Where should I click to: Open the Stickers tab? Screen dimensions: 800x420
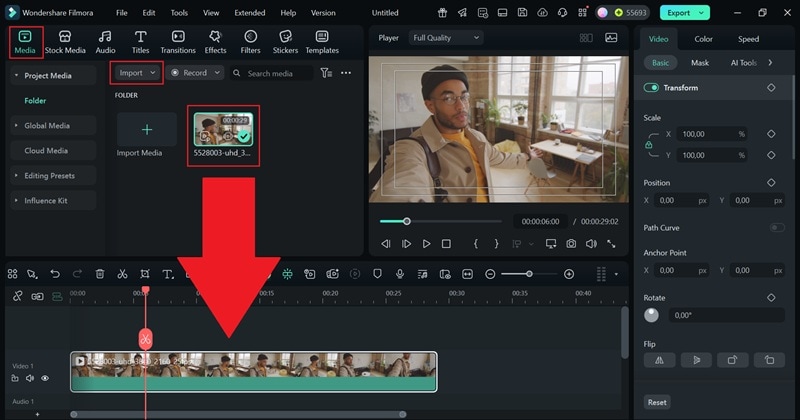pos(285,42)
